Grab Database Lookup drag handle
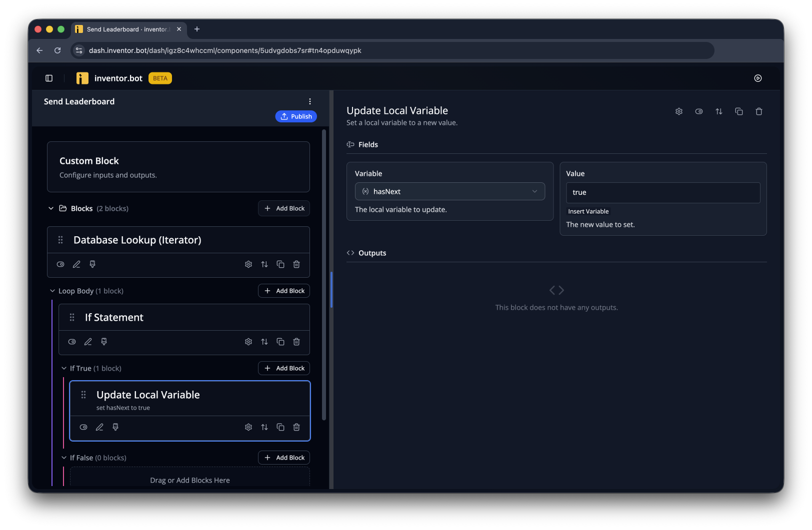 pyautogui.click(x=60, y=240)
